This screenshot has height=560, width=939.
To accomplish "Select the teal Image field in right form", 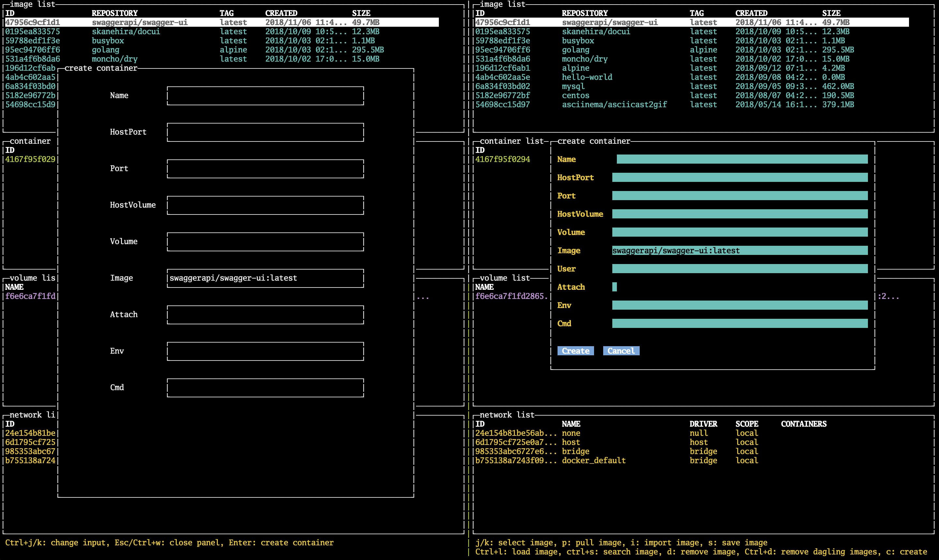I will (740, 251).
